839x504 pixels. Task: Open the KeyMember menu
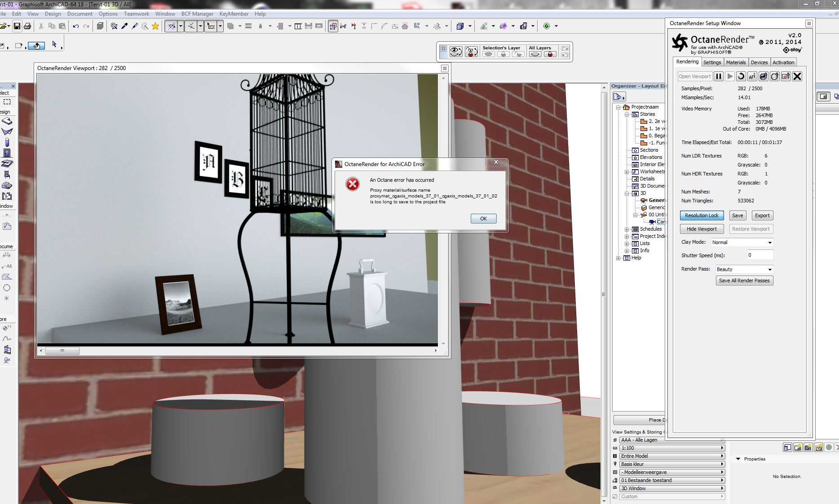[x=234, y=14]
